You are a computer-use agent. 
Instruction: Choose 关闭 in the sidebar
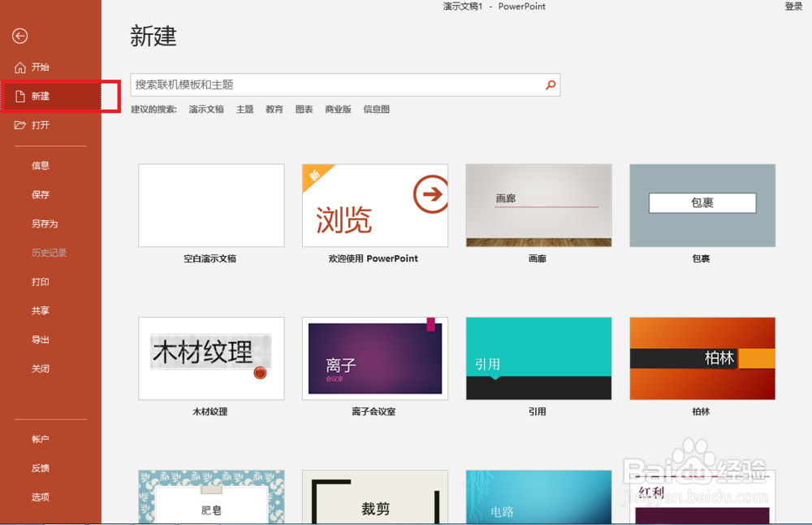click(41, 369)
